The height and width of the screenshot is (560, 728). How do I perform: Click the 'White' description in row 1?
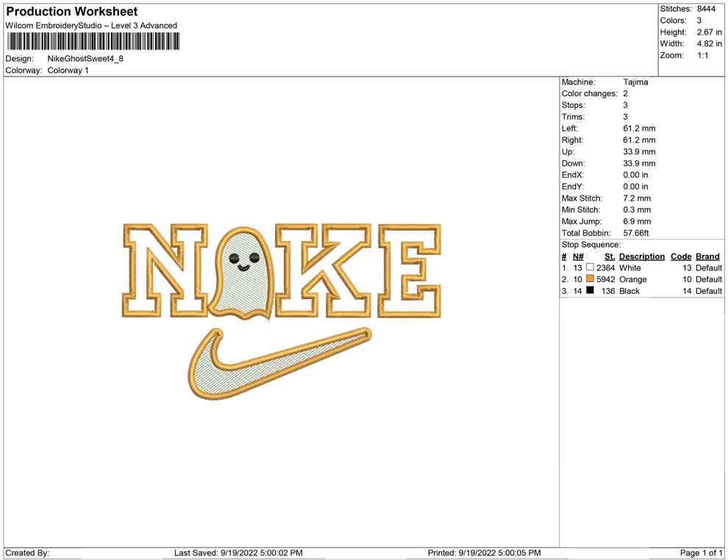[x=629, y=268]
